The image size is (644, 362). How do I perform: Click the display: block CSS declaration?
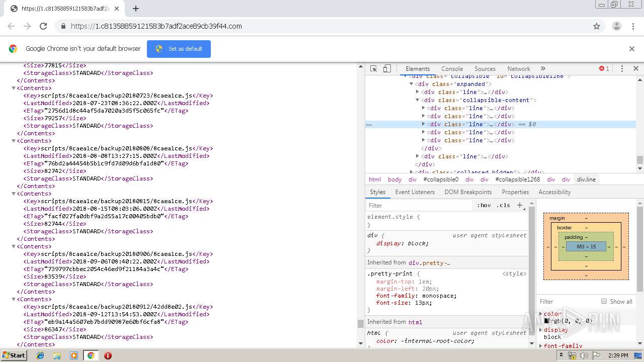point(403,243)
